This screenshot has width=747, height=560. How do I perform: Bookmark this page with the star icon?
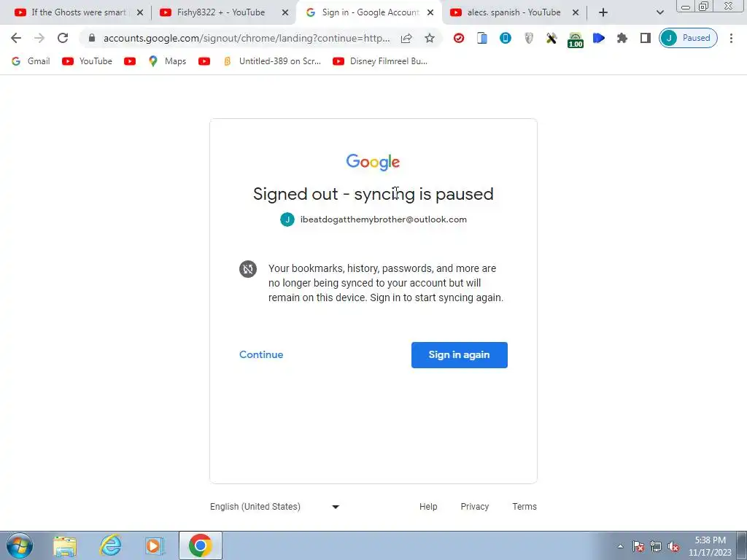[429, 38]
